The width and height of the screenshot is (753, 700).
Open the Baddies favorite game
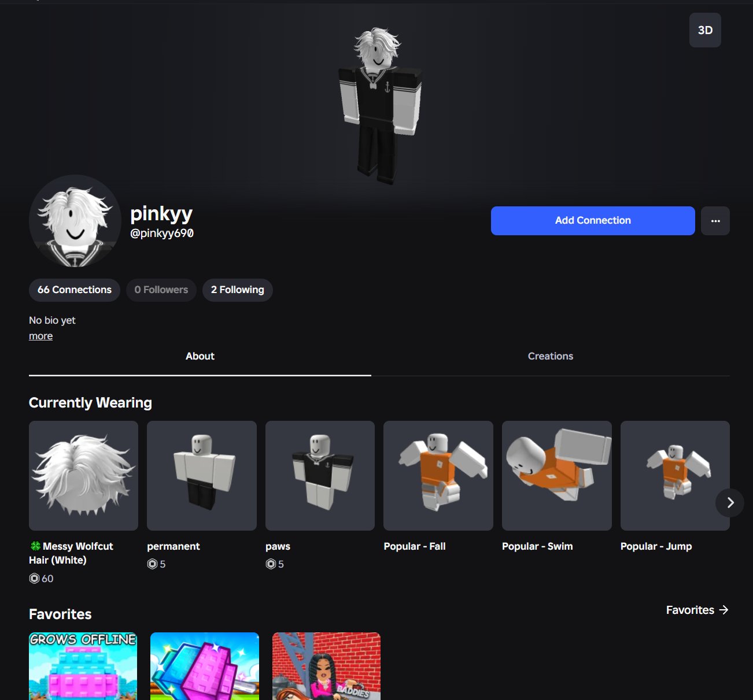[326, 666]
